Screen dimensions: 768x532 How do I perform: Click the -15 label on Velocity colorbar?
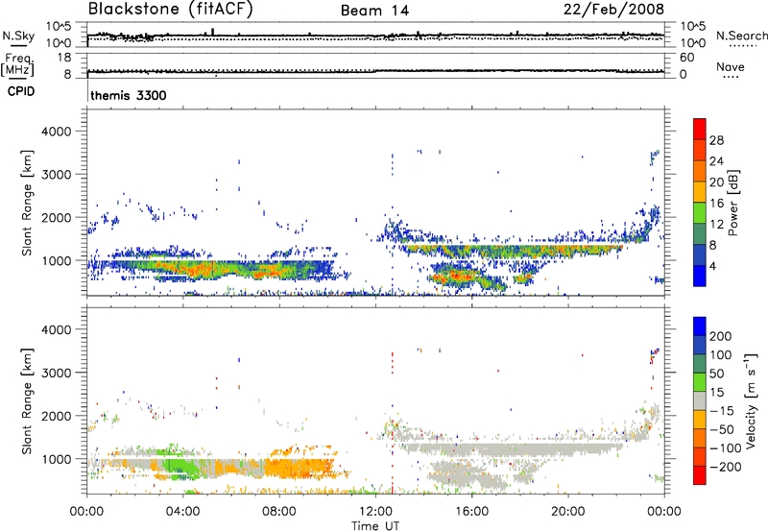click(x=721, y=410)
